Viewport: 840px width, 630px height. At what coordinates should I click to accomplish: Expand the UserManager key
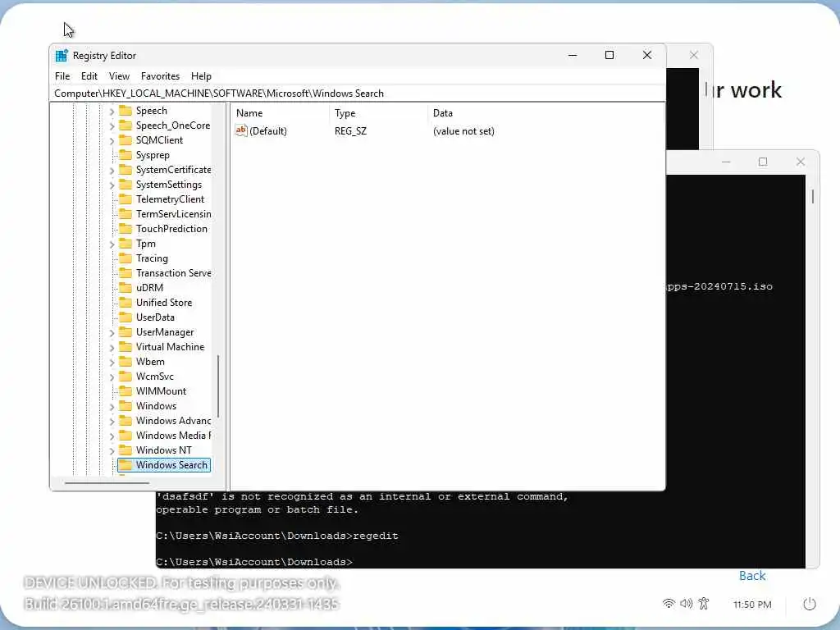click(112, 333)
